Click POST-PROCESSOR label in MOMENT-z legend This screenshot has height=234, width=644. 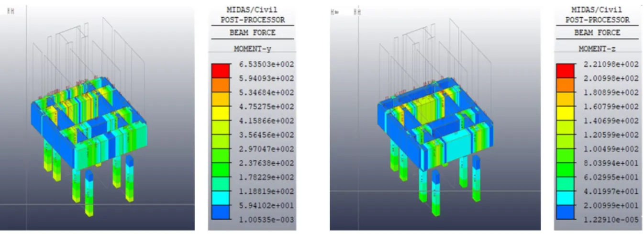(x=598, y=20)
